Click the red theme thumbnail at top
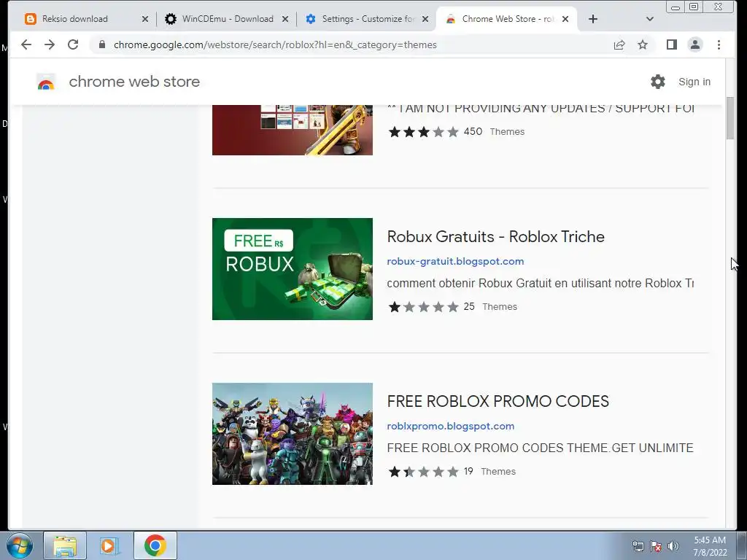The image size is (747, 560). point(293,130)
